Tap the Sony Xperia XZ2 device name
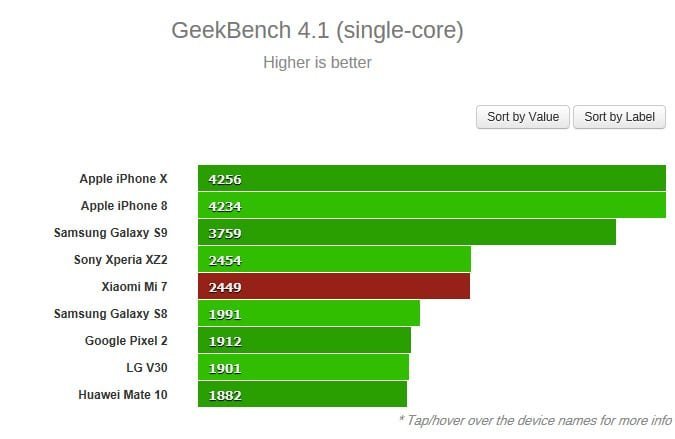This screenshot has height=439, width=675. click(121, 260)
